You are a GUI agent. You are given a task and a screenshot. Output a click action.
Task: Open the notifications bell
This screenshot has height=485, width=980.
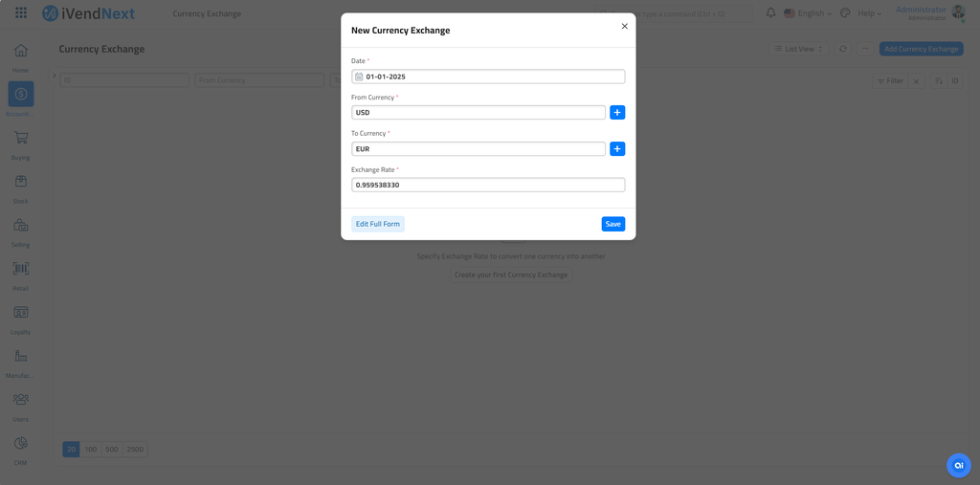tap(770, 13)
